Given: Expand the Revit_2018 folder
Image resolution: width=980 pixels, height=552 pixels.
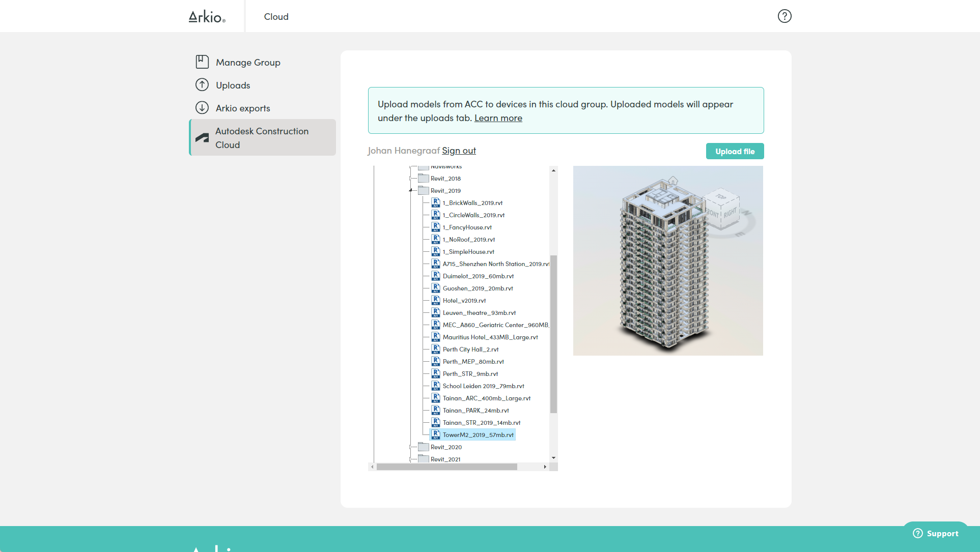Looking at the screenshot, I should [411, 179].
